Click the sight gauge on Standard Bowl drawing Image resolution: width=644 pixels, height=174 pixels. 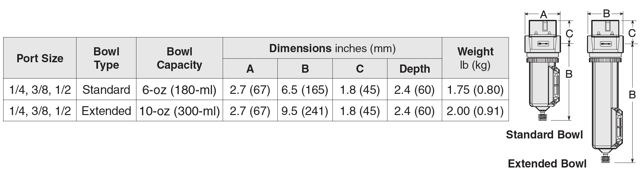(x=554, y=87)
